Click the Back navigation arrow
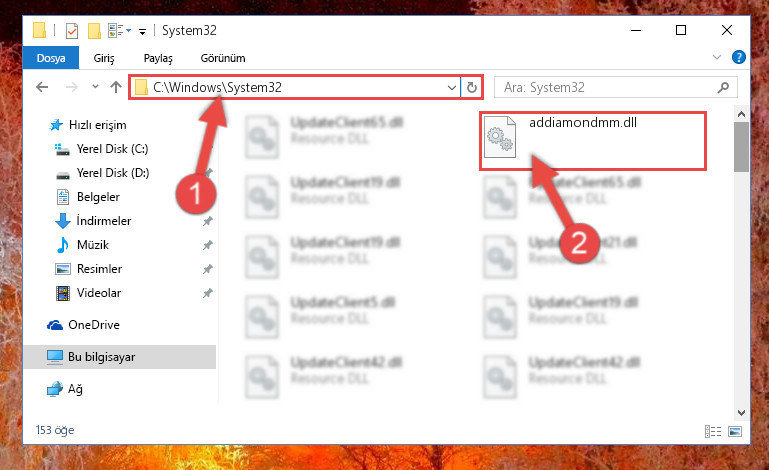 [42, 87]
